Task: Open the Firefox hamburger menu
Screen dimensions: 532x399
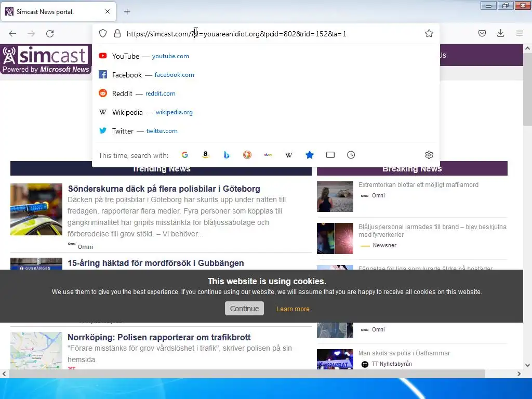Action: 520,33
